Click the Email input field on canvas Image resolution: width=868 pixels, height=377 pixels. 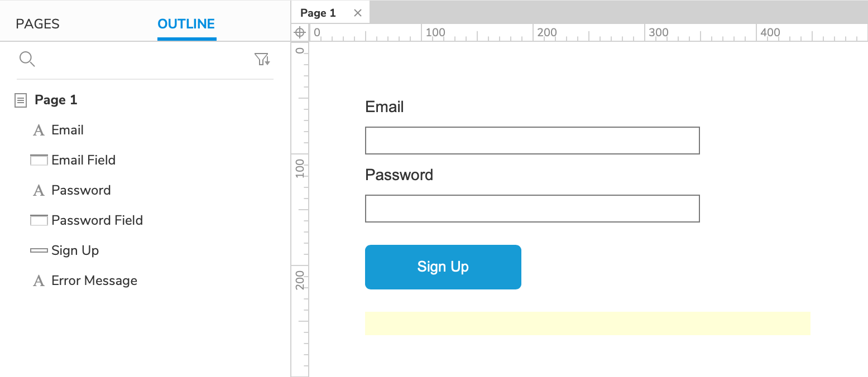pos(532,141)
